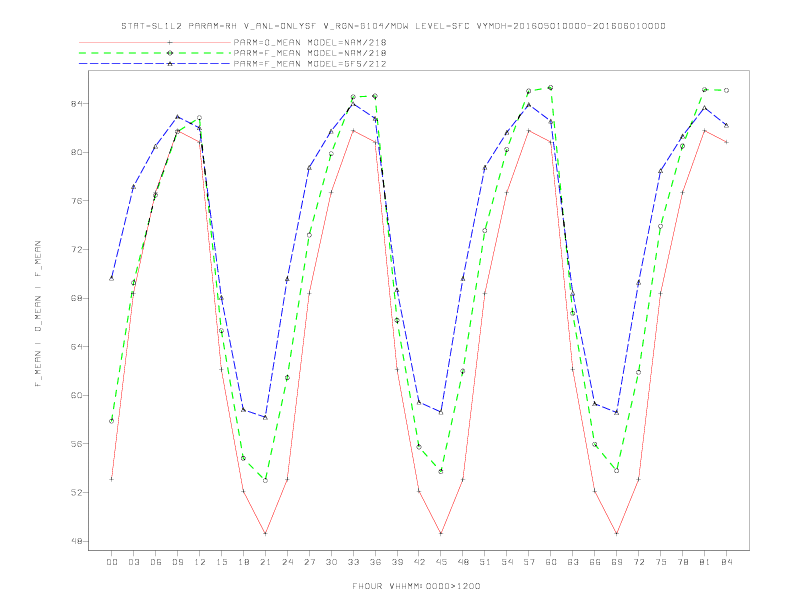Image resolution: width=792 pixels, height=612 pixels.
Task: Click y-axis tick label 48
Action: [77, 541]
